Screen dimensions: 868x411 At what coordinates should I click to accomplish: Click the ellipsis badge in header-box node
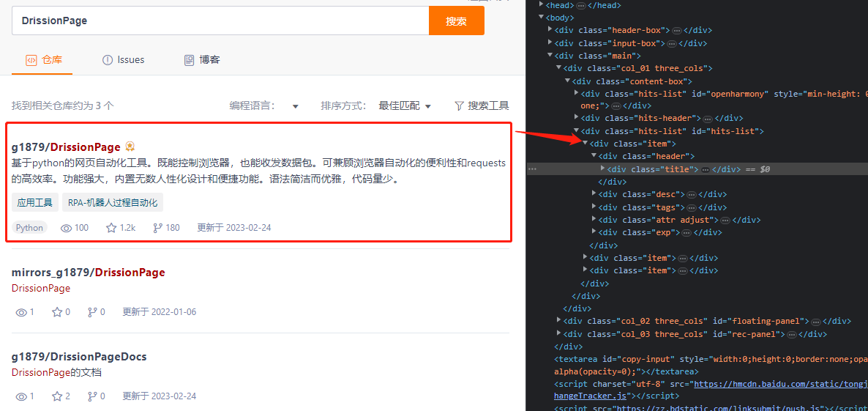click(676, 31)
